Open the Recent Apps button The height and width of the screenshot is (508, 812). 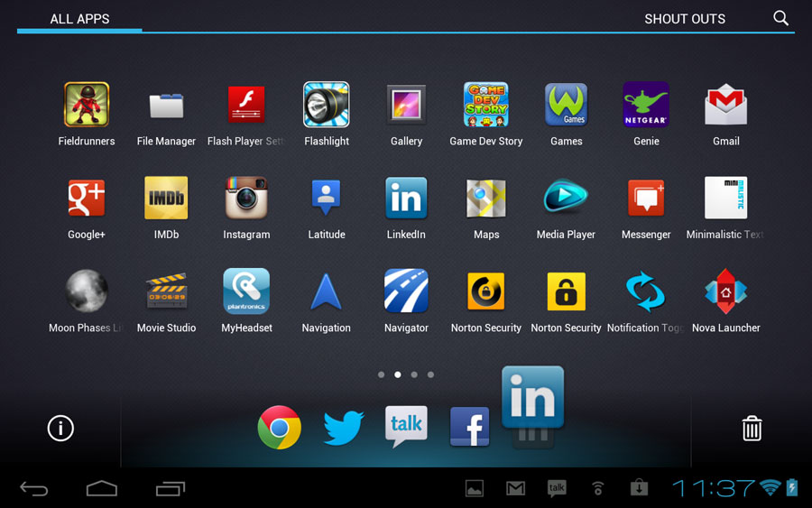(x=171, y=488)
